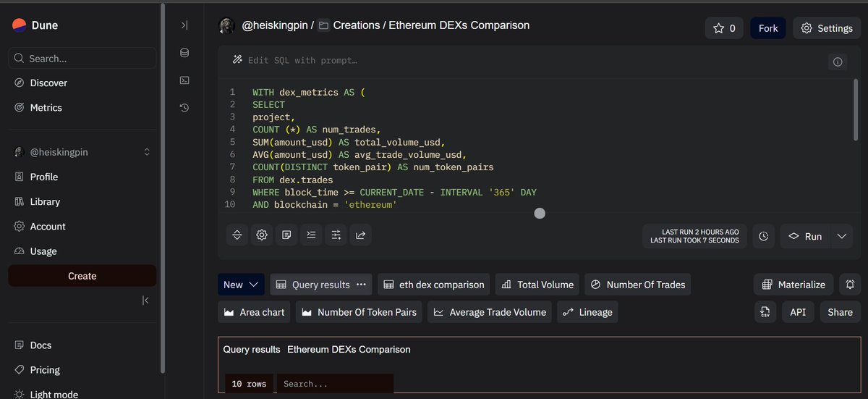
Task: Open the Total Volume tab
Action: 537,285
